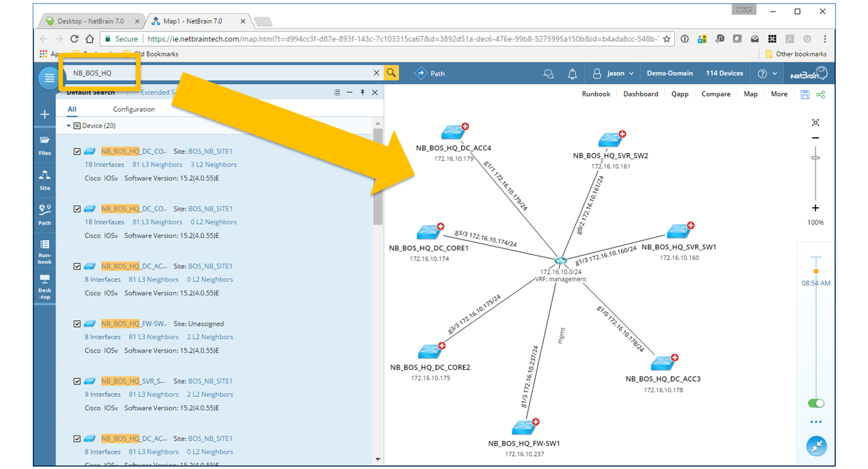Open 18 Interfaces link of first device

pyautogui.click(x=104, y=164)
